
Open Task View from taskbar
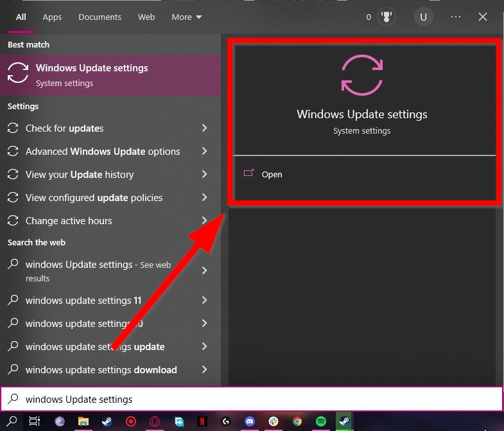[x=35, y=421]
